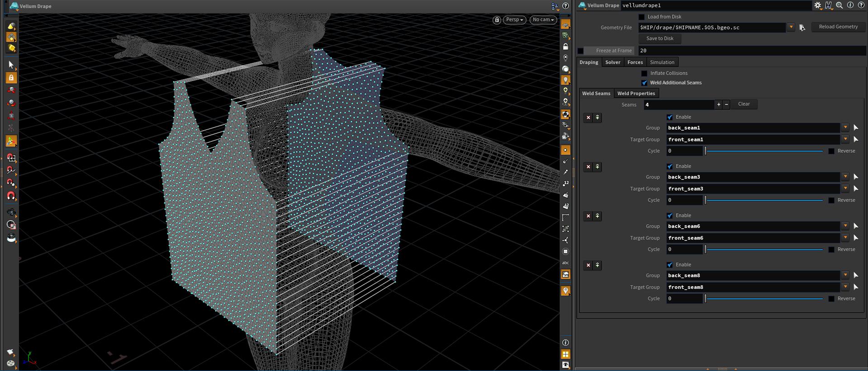Enable Inflate Collisions checkbox

coord(644,73)
